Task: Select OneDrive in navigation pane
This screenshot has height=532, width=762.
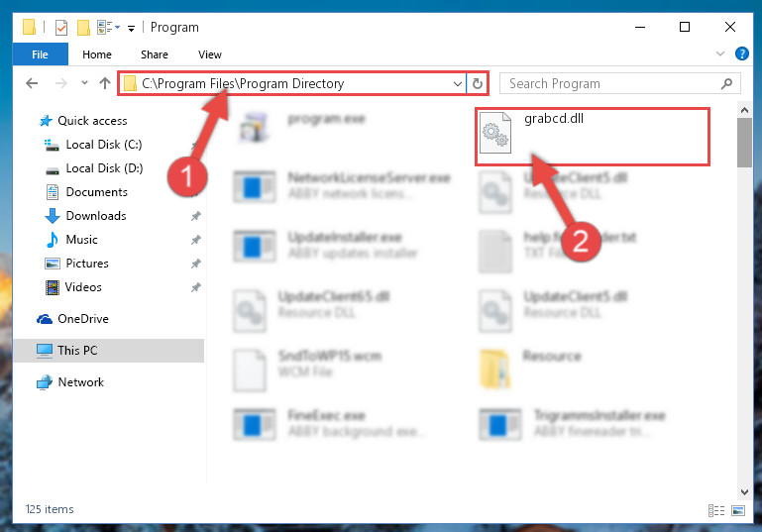Action: [83, 319]
